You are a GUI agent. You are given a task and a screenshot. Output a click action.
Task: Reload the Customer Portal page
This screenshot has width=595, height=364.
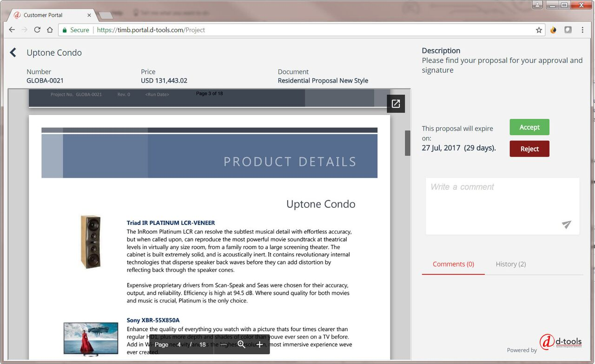(x=37, y=29)
